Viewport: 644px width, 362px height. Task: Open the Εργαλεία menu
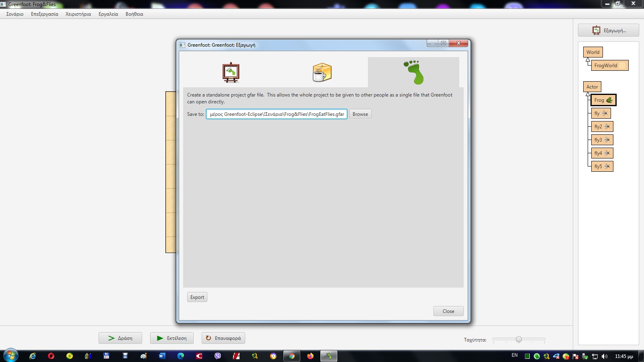[108, 14]
